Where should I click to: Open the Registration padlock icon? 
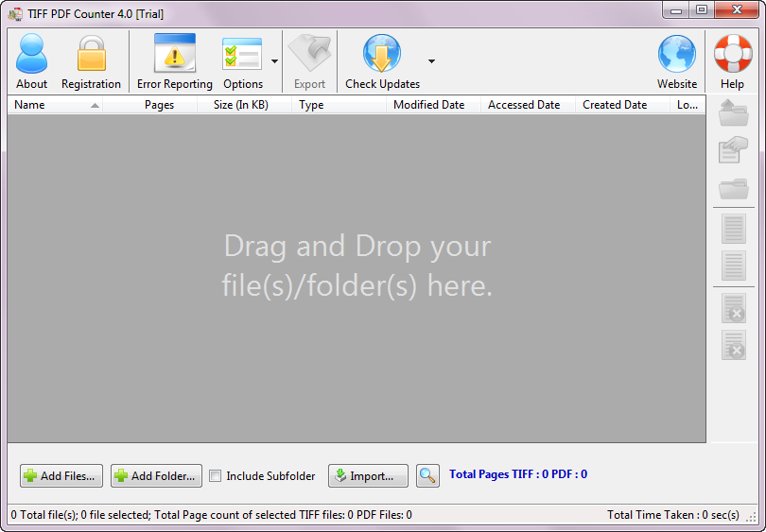92,54
